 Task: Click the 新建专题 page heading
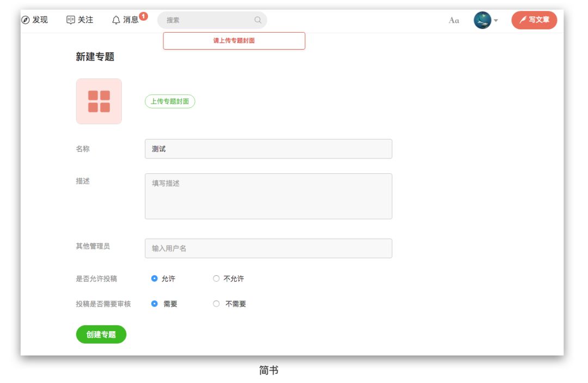tap(95, 57)
